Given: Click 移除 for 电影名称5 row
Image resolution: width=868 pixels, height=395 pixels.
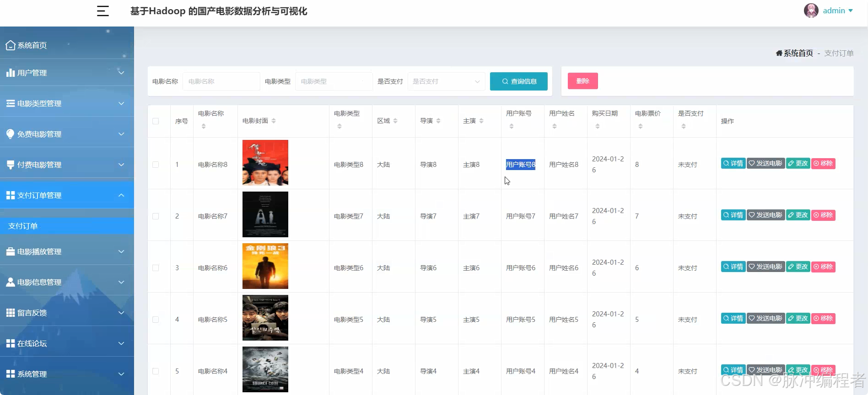Looking at the screenshot, I should pos(823,318).
